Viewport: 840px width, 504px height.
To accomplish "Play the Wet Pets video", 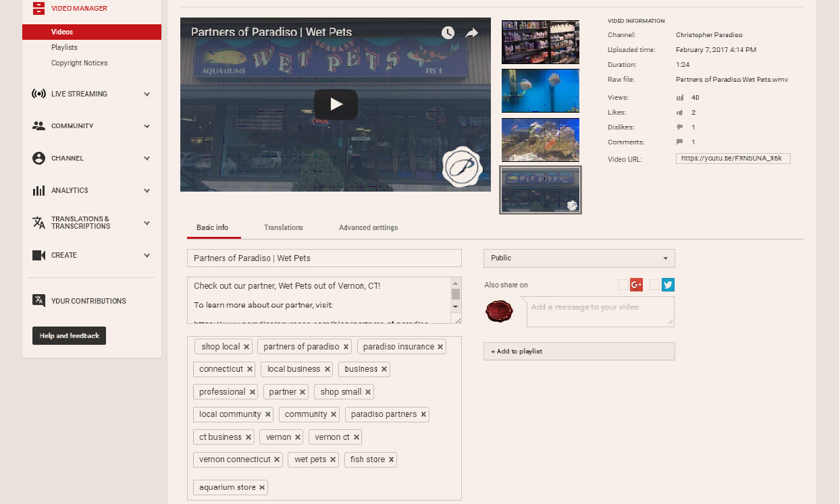I will (x=336, y=105).
